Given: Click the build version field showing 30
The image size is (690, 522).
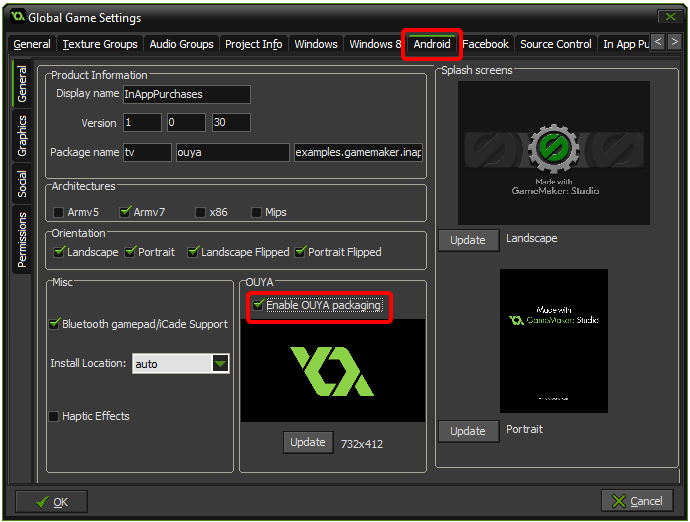Looking at the screenshot, I should pyautogui.click(x=231, y=122).
